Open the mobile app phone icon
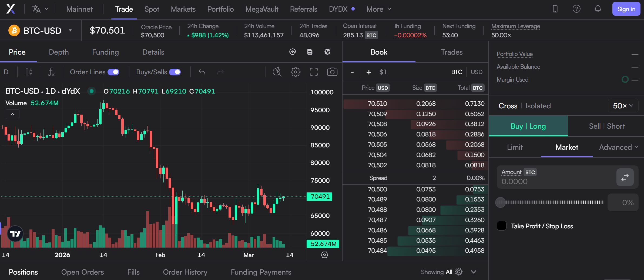This screenshot has width=644, height=280. [x=555, y=9]
